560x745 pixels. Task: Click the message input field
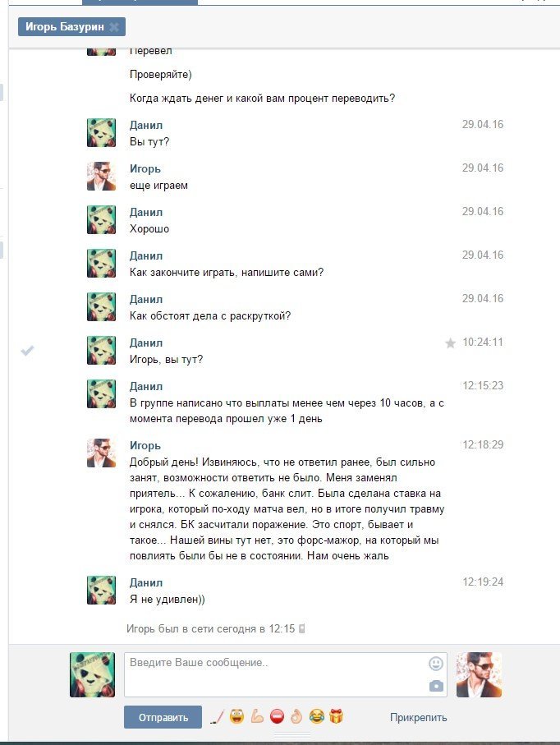tap(286, 674)
